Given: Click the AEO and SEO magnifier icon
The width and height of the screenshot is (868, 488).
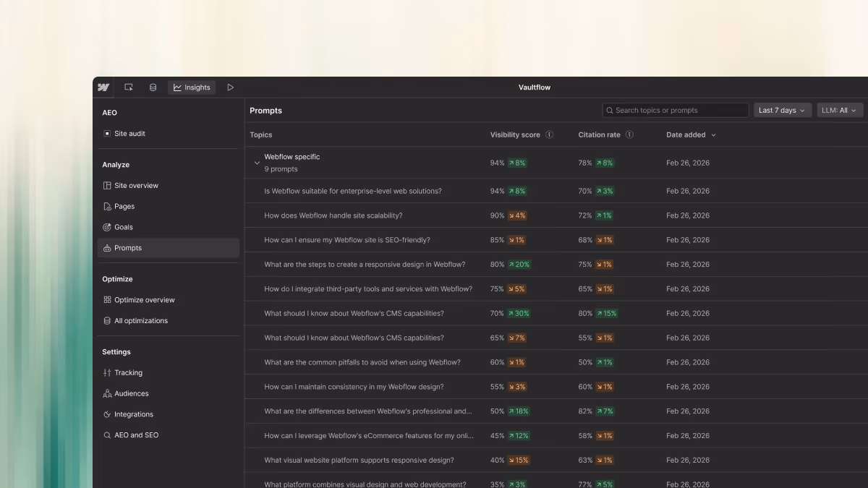Looking at the screenshot, I should (x=107, y=435).
